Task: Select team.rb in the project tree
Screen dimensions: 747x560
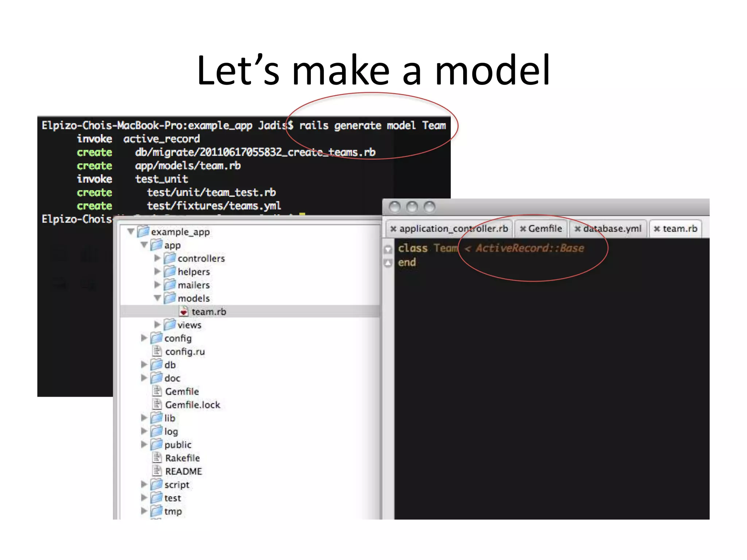Action: click(x=250, y=311)
